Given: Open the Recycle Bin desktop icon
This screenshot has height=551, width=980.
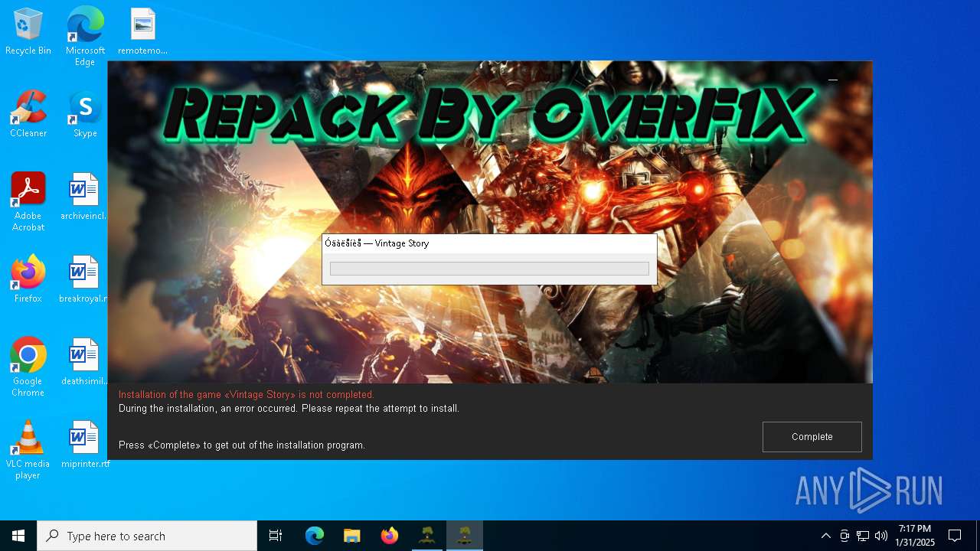Looking at the screenshot, I should [x=28, y=32].
